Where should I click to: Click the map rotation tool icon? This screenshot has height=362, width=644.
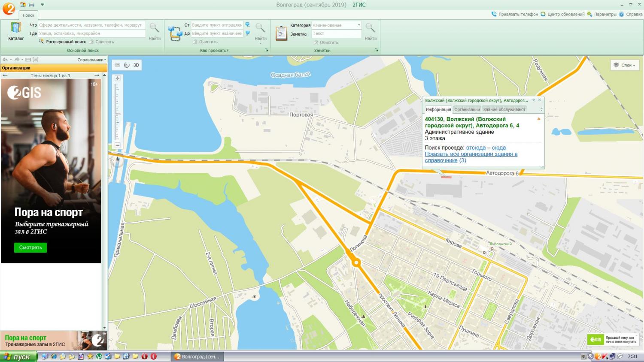127,65
